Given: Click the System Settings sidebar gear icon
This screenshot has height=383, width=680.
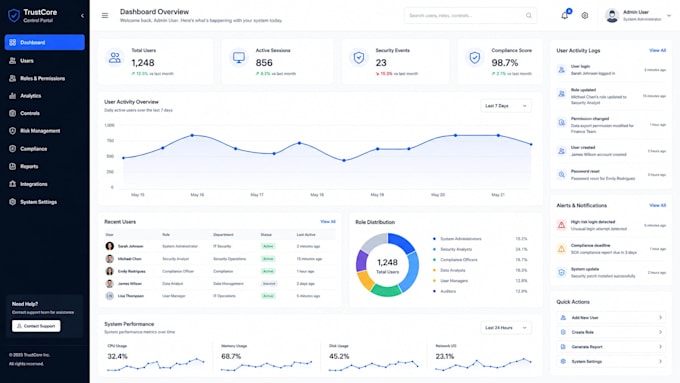Looking at the screenshot, I should point(13,202).
